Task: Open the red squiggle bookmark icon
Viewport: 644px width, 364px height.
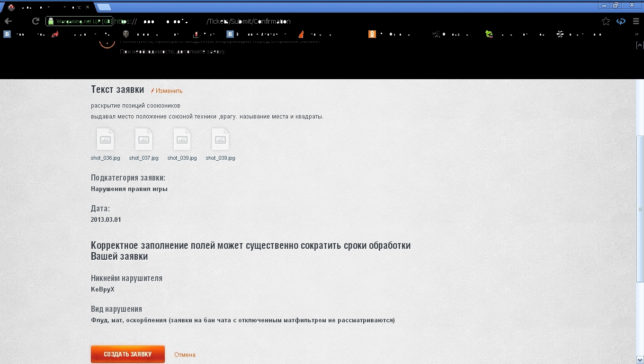Action: [55, 34]
